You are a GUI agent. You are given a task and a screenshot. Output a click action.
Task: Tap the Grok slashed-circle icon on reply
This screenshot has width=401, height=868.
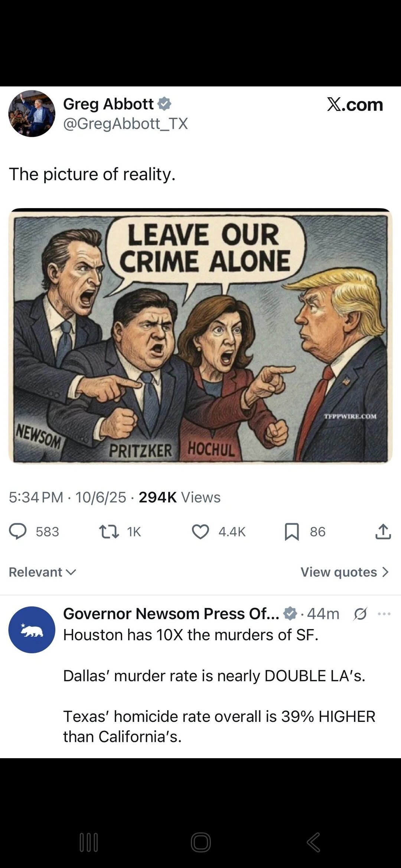click(360, 614)
